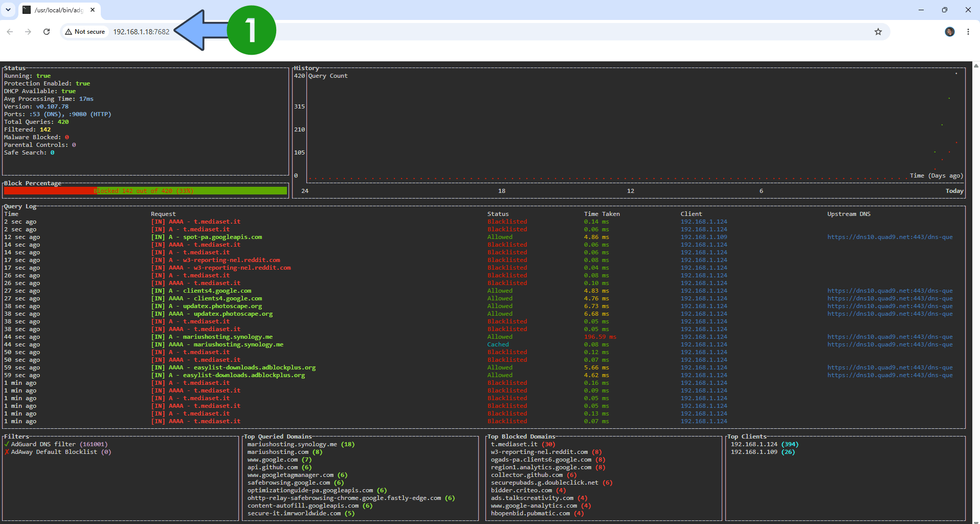Viewport: 980px width, 524px height.
Task: Select the /usr/local/bin/adg browser tab
Action: point(59,10)
